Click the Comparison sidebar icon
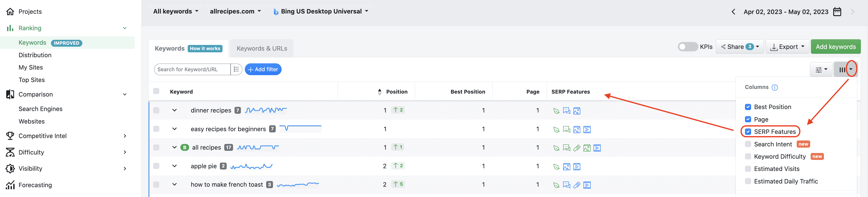The height and width of the screenshot is (197, 868). coord(10,94)
